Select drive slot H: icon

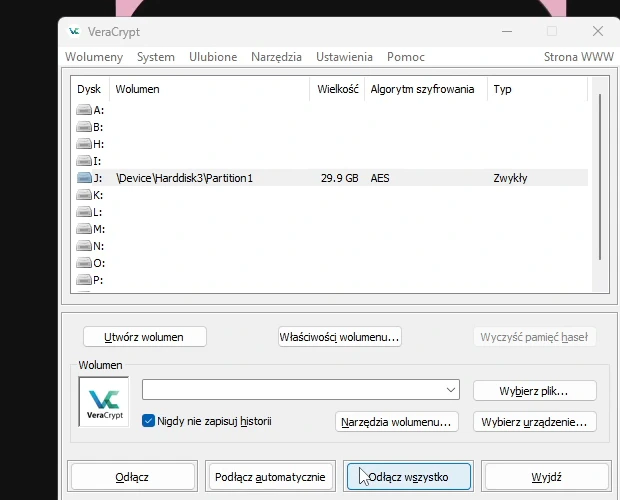(84, 144)
